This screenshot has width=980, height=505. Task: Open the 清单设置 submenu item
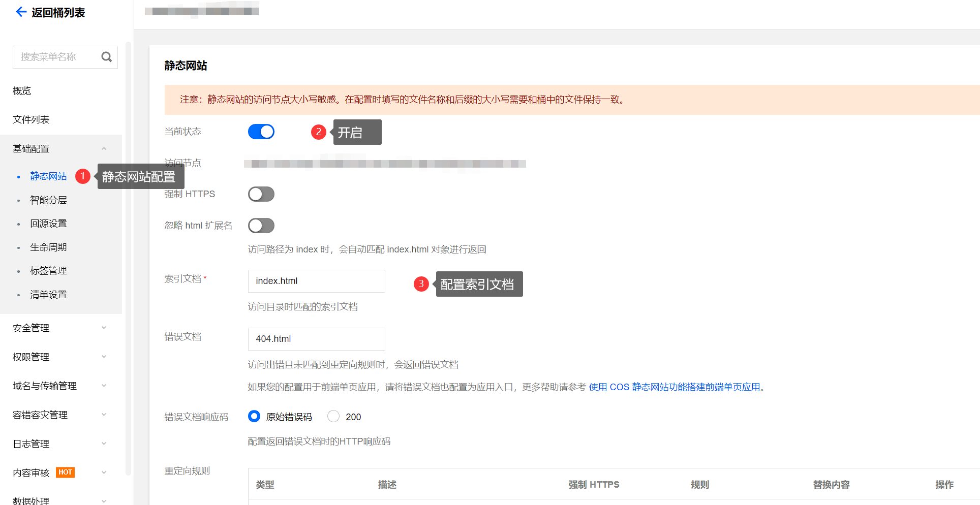(48, 295)
